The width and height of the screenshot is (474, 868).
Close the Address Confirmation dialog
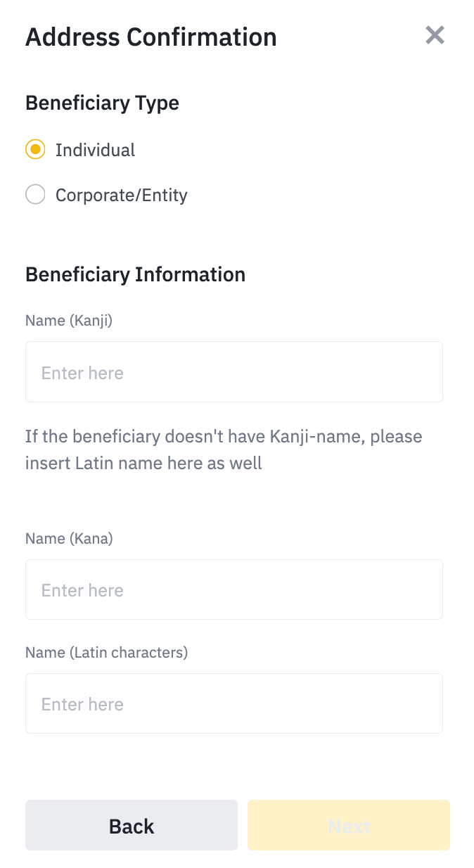click(435, 35)
